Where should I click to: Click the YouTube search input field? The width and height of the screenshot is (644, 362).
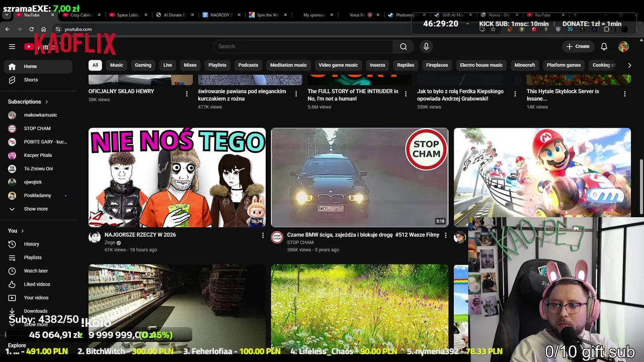point(303,46)
